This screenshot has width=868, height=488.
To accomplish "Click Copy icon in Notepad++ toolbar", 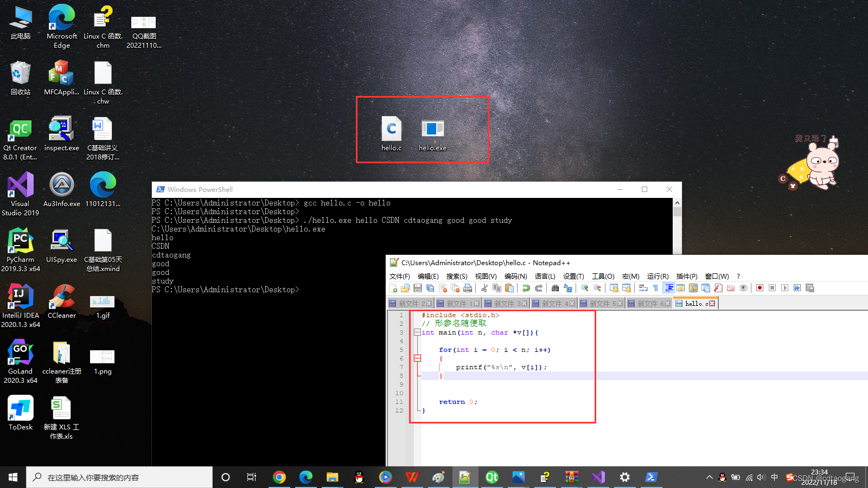I will pyautogui.click(x=497, y=288).
